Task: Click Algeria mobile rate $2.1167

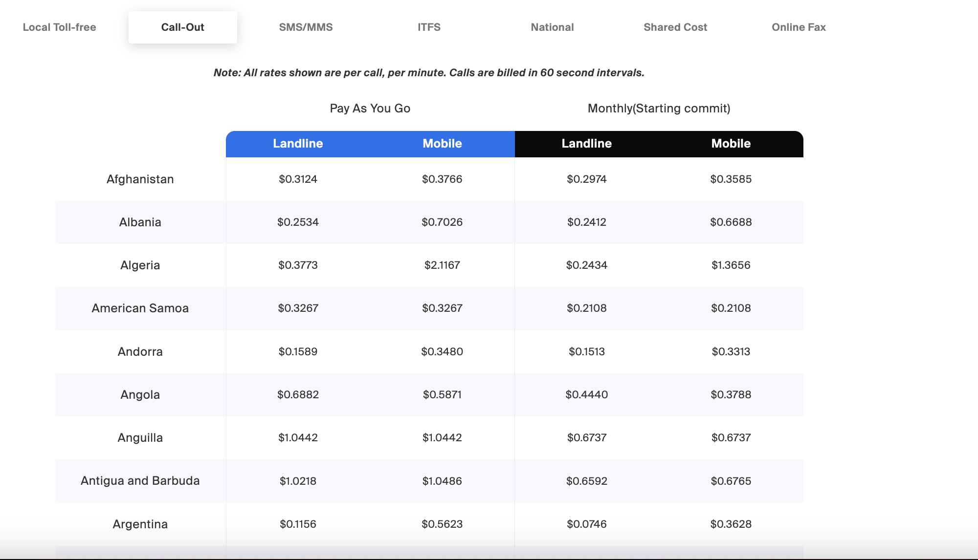Action: (442, 265)
